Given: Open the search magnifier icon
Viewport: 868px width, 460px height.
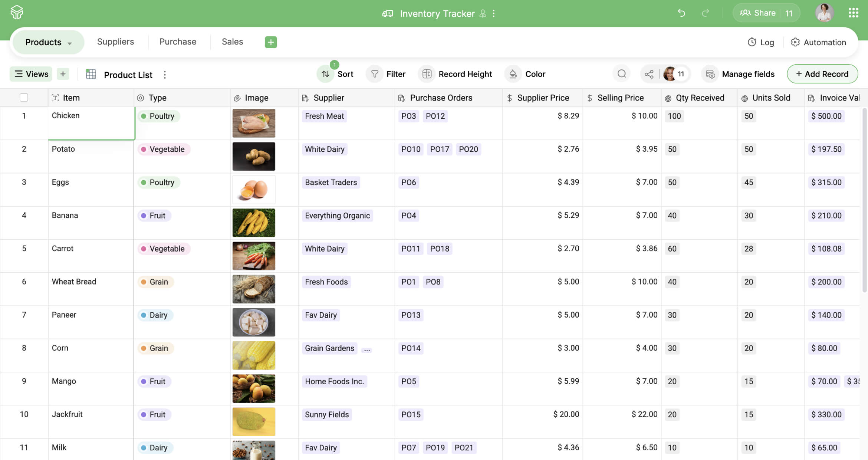Looking at the screenshot, I should 622,74.
